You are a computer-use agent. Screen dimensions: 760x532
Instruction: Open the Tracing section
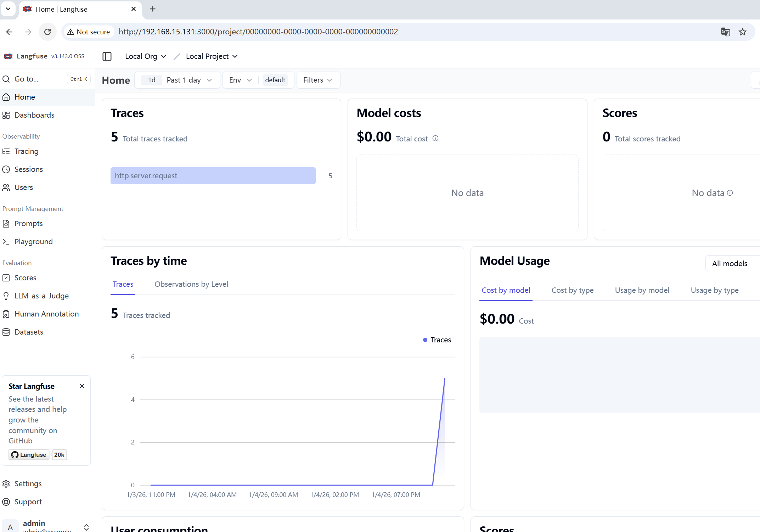coord(26,151)
